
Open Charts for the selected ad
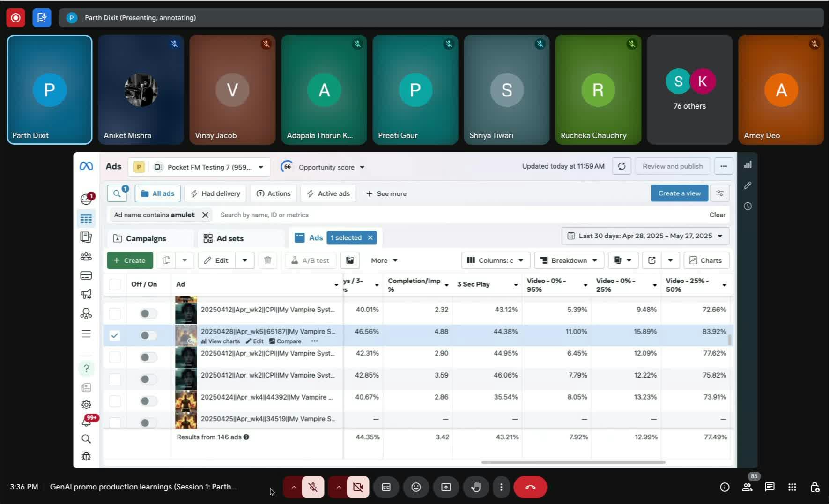[x=706, y=260]
